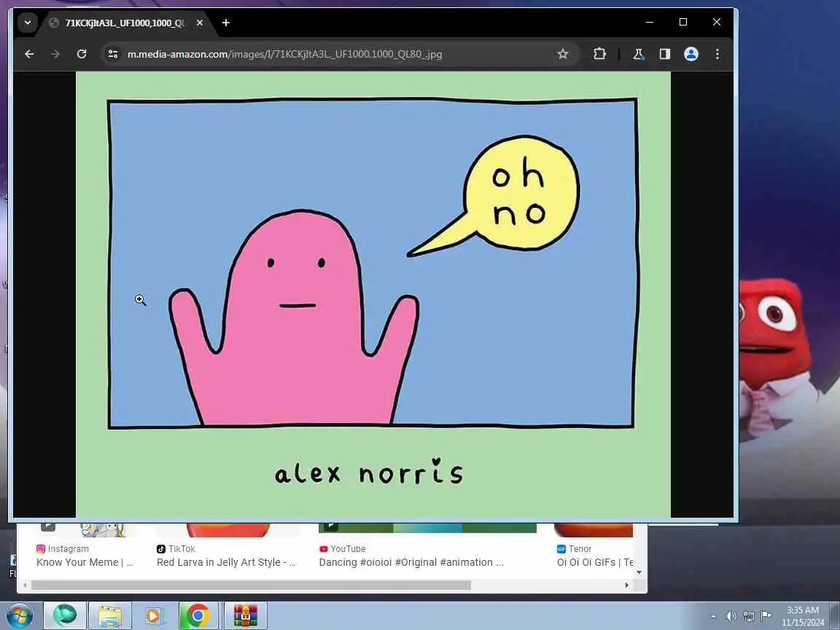Image resolution: width=840 pixels, height=630 pixels.
Task: Open the volume speaker tray icon
Action: pos(731,616)
